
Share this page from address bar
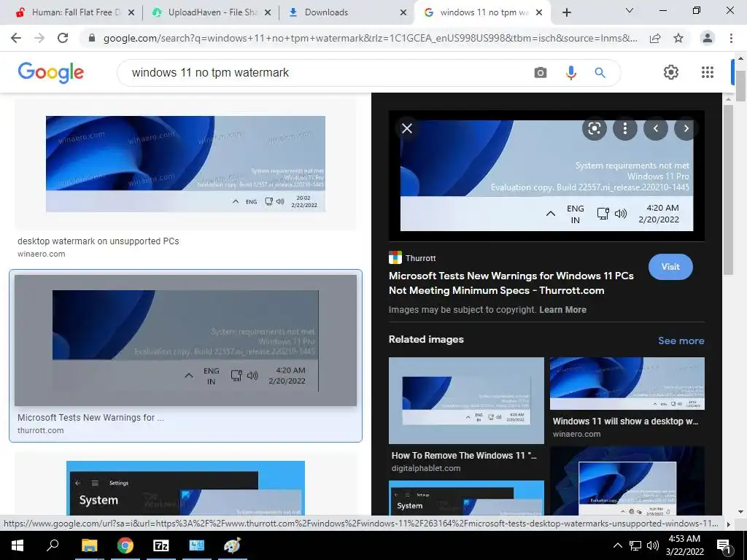point(655,38)
